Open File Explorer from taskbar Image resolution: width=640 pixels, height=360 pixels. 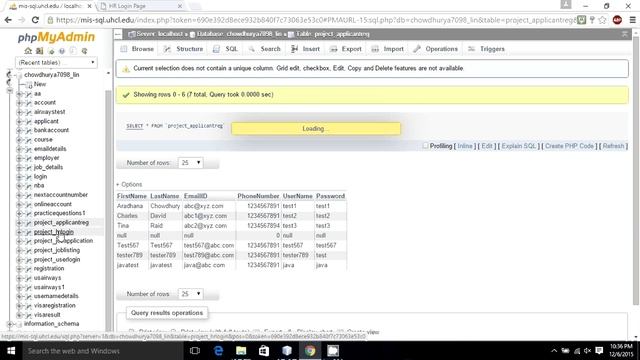[241, 351]
